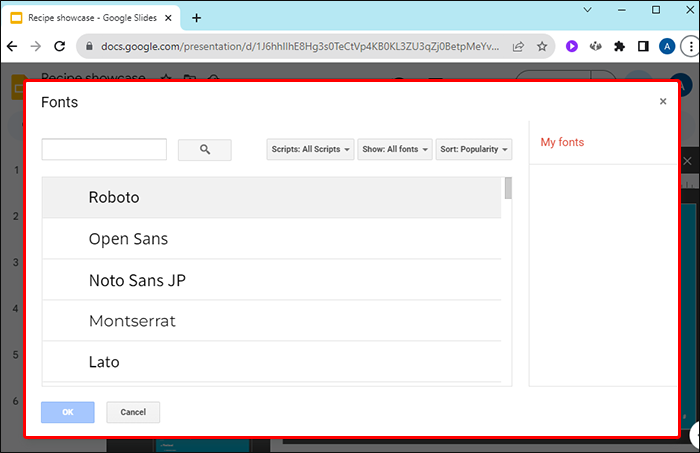Open the Extensions puzzle icon
This screenshot has width=700, height=453.
click(619, 46)
